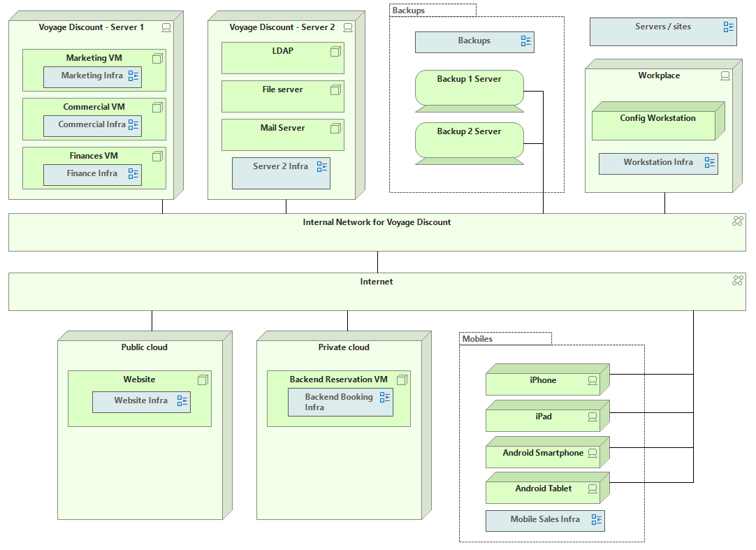This screenshot has width=756, height=550.
Task: Click the diagram icon in Server 2 Infra
Action: 322,167
